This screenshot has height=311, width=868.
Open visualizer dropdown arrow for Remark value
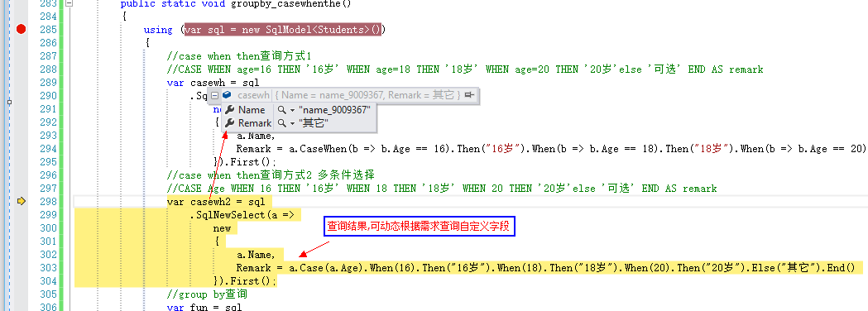[x=292, y=123]
